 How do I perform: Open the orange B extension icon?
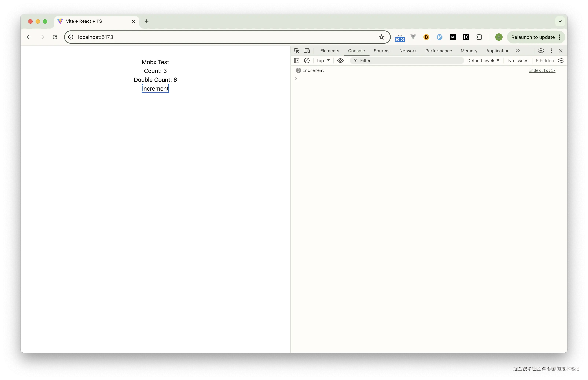(426, 37)
